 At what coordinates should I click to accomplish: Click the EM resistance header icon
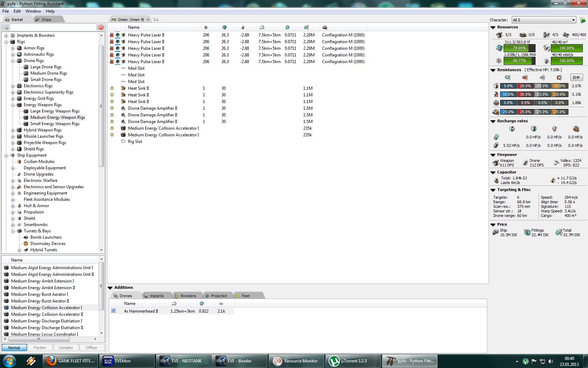[507, 77]
